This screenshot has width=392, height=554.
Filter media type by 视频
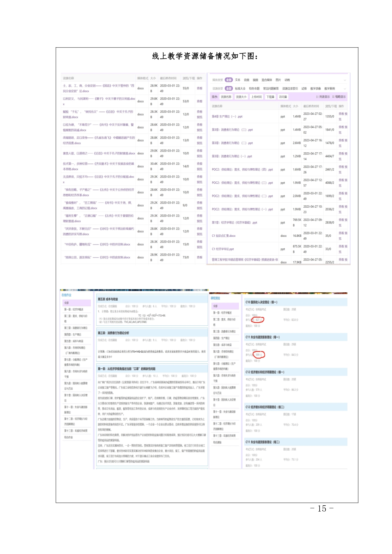(255, 80)
